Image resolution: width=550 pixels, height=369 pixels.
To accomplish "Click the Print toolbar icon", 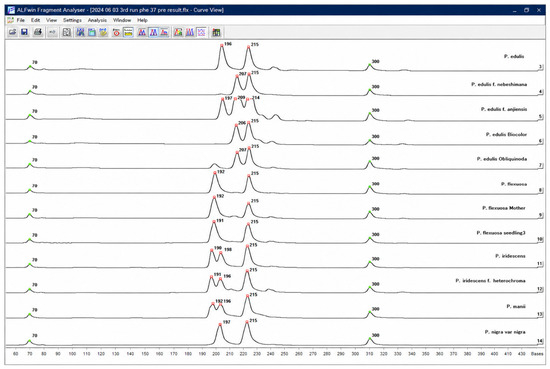I will click(x=38, y=33).
